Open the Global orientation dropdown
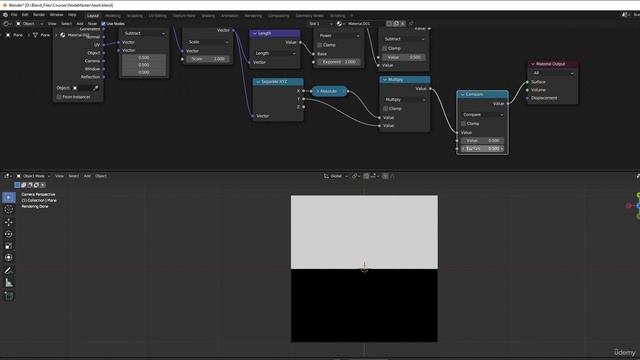 336,176
